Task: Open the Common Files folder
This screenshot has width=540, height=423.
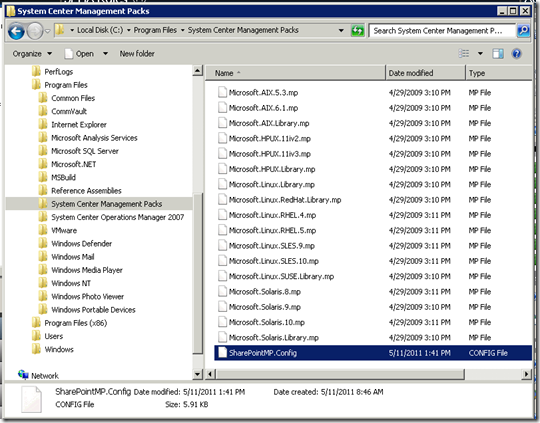Action: pyautogui.click(x=66, y=98)
